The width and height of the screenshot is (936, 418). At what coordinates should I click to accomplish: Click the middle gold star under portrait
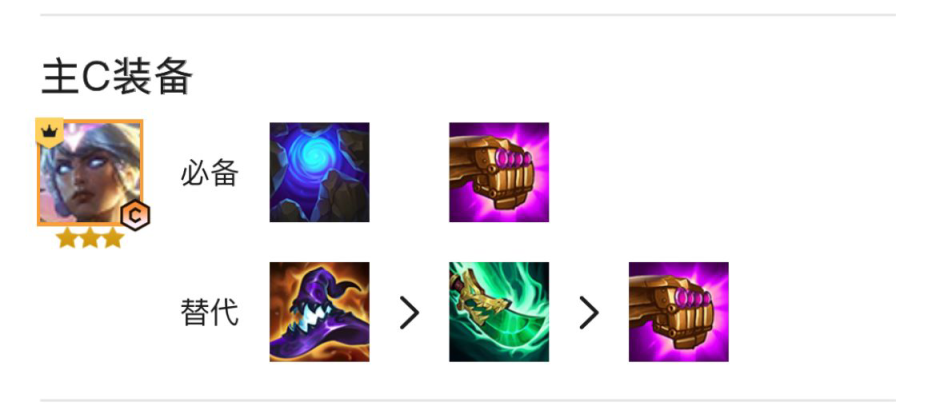point(90,238)
